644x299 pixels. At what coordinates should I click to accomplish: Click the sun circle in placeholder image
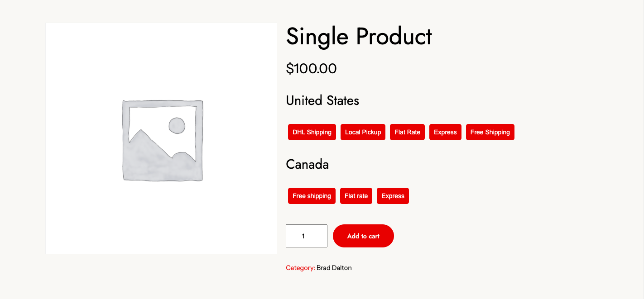click(x=177, y=126)
